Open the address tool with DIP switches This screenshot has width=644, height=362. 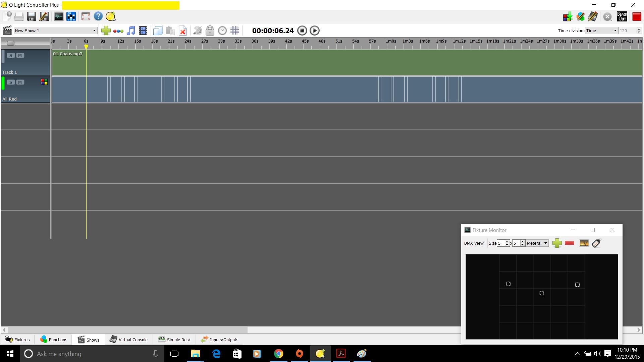71,16
